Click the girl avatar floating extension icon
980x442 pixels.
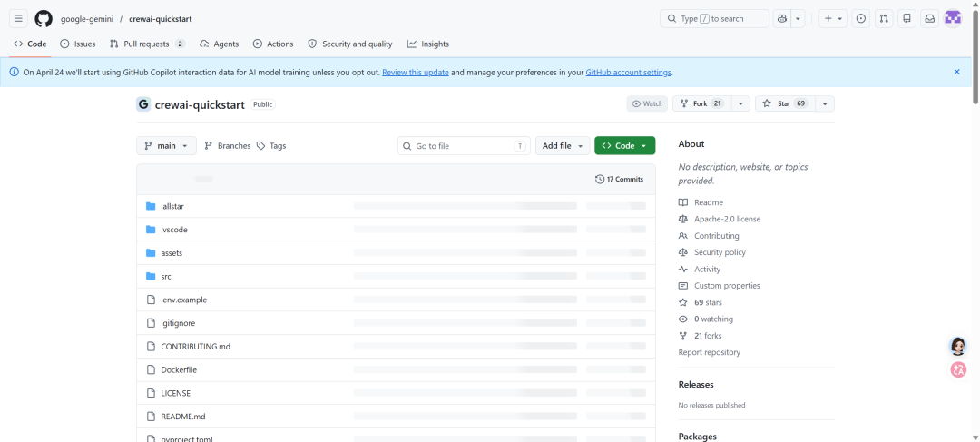pyautogui.click(x=958, y=346)
